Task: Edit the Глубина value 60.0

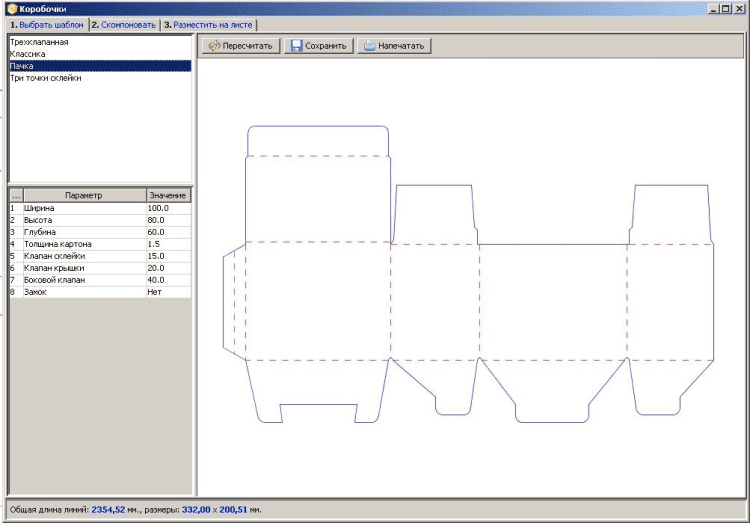Action: click(168, 232)
